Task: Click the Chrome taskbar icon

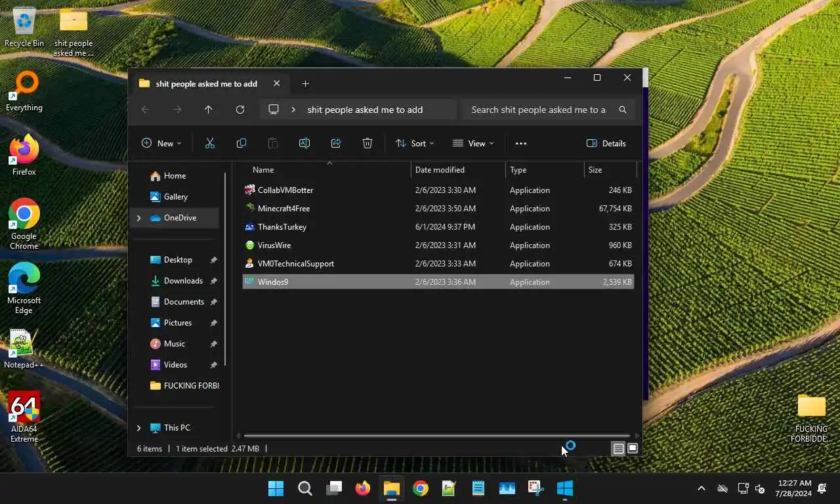Action: pos(421,488)
